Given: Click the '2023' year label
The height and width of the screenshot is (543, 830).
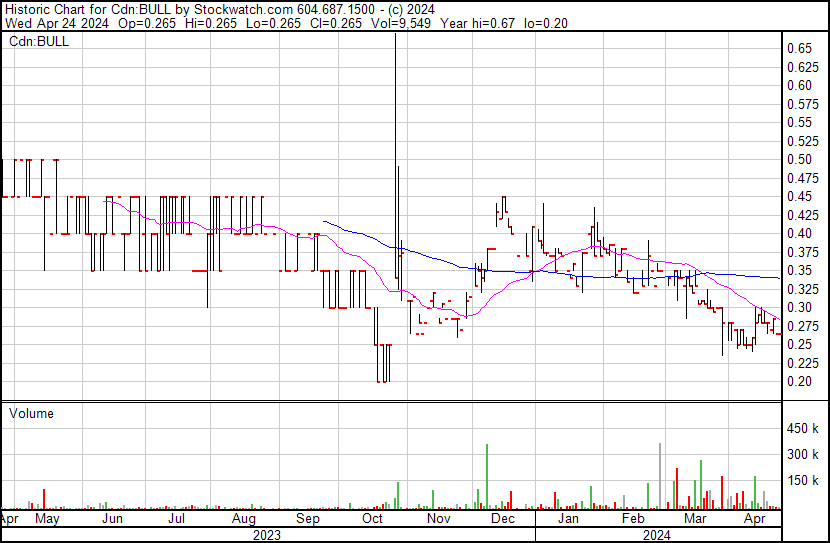Looking at the screenshot, I should point(267,535).
